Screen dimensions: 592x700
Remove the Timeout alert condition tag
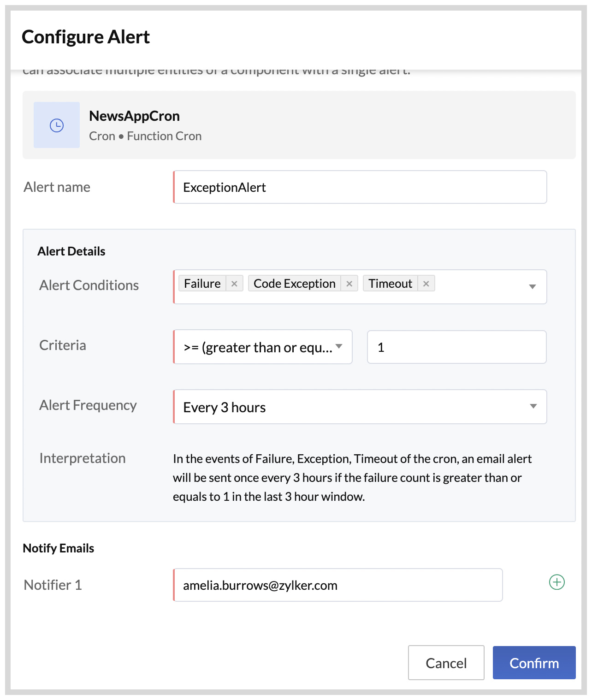pyautogui.click(x=426, y=283)
